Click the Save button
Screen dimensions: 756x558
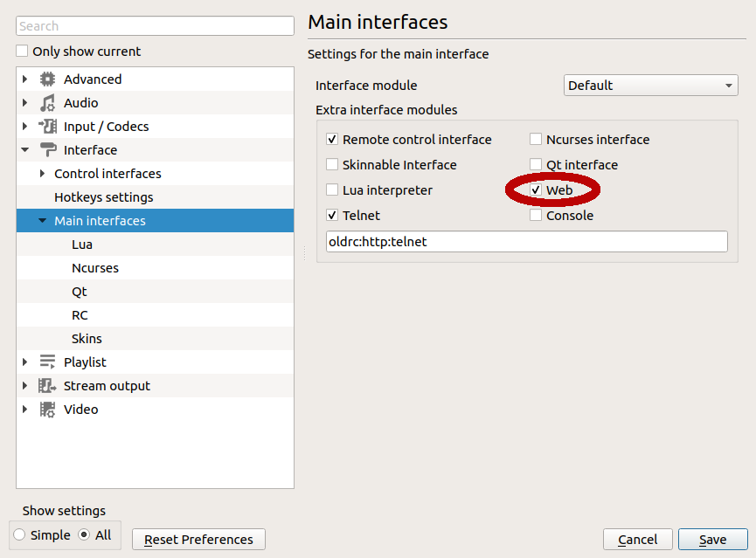click(712, 540)
